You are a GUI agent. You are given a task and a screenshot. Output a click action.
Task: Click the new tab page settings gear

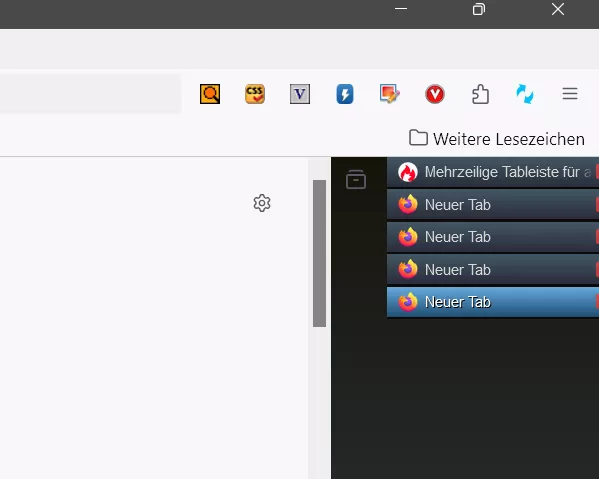coord(262,203)
